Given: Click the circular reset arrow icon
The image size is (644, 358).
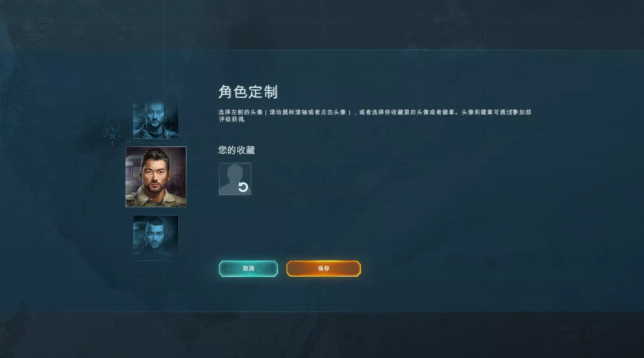Looking at the screenshot, I should (243, 187).
